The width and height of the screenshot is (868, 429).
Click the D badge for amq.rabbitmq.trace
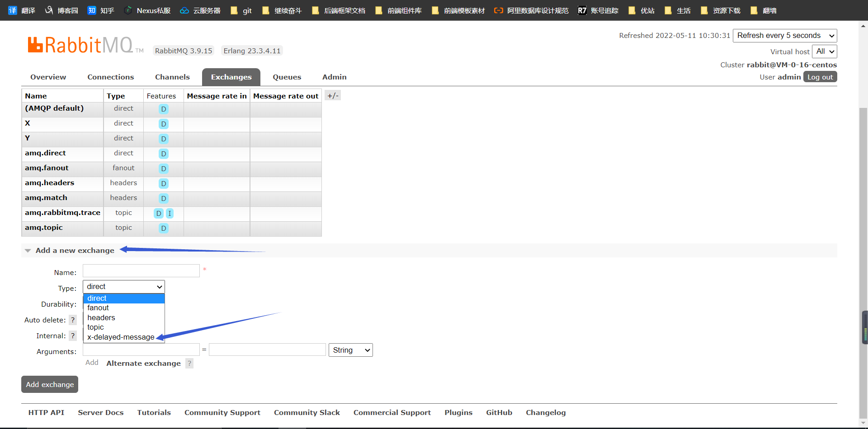(x=159, y=214)
